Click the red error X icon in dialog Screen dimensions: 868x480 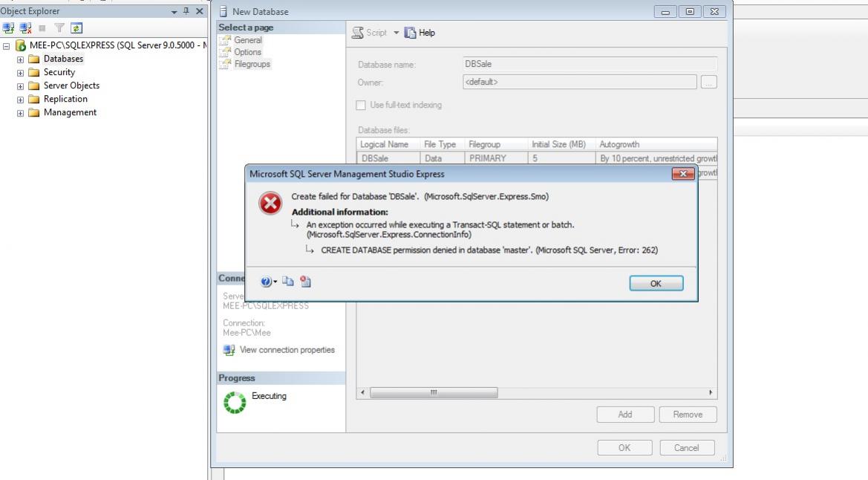click(x=270, y=204)
